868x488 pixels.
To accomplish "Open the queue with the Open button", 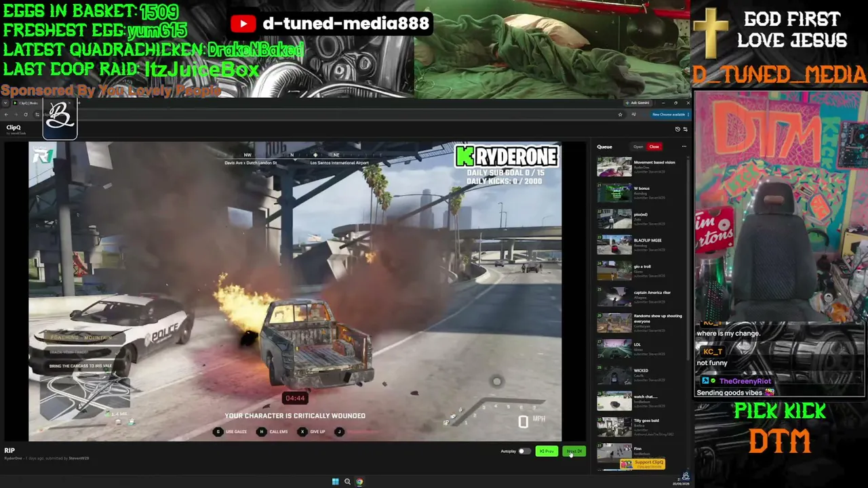I will coord(638,146).
